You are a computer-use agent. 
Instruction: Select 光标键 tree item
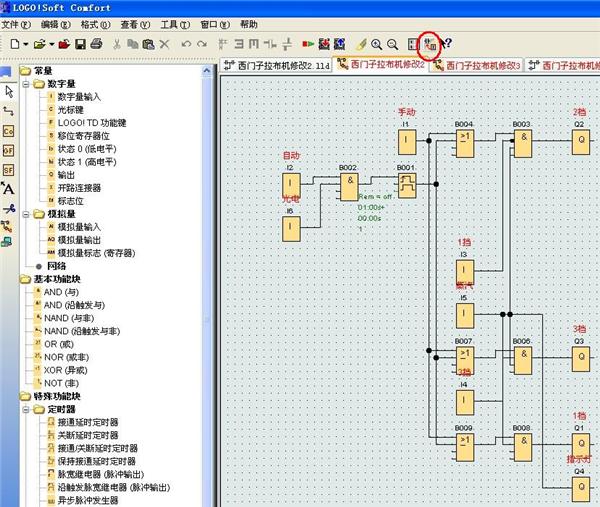[x=71, y=110]
